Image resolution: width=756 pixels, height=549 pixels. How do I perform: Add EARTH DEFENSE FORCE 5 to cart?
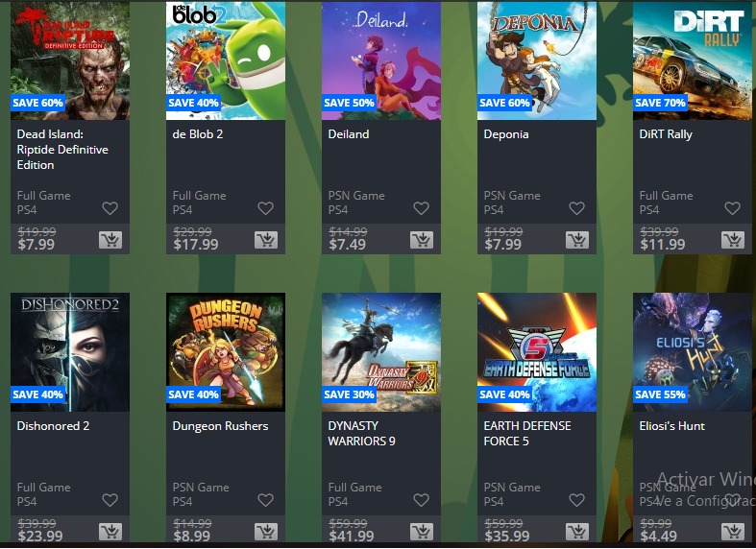tap(577, 531)
